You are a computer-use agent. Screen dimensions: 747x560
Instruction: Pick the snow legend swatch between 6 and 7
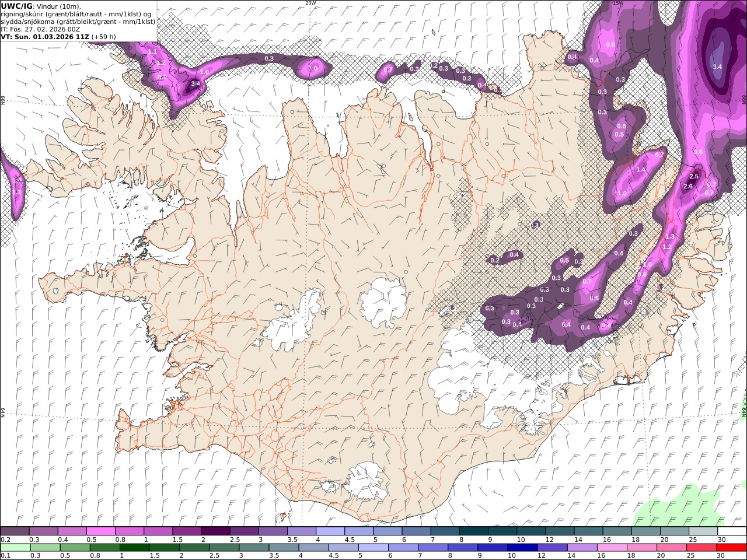pos(416,531)
